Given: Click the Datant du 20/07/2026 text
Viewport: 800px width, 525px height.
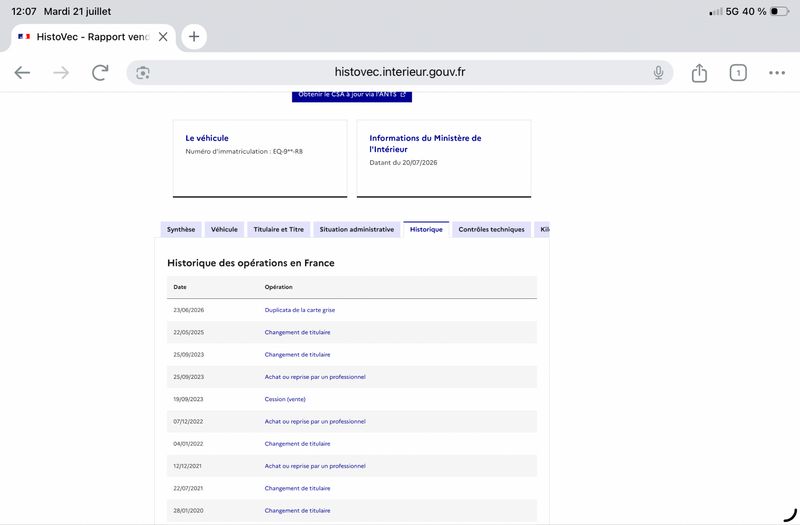Looking at the screenshot, I should coord(403,163).
